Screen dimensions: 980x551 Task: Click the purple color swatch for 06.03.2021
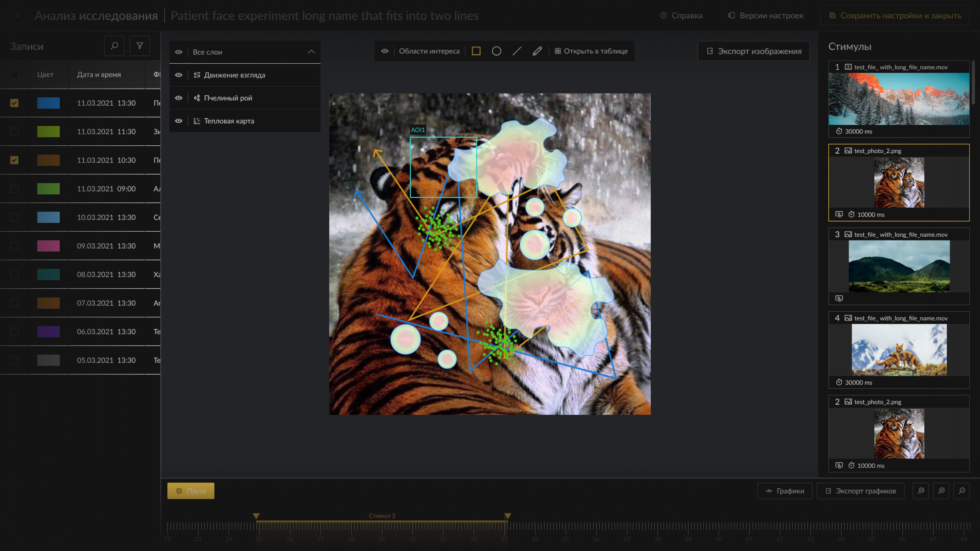(48, 331)
